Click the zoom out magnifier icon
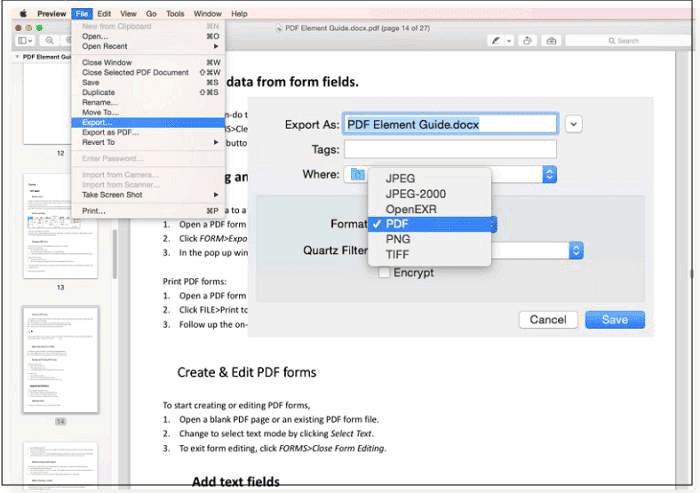 pyautogui.click(x=48, y=41)
